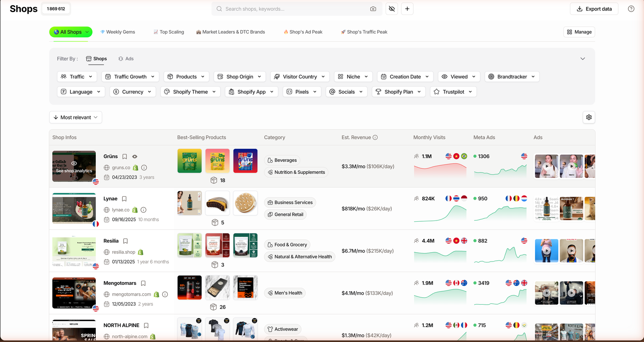Collapse the filter panel chevron
The height and width of the screenshot is (342, 644).
pyautogui.click(x=583, y=59)
